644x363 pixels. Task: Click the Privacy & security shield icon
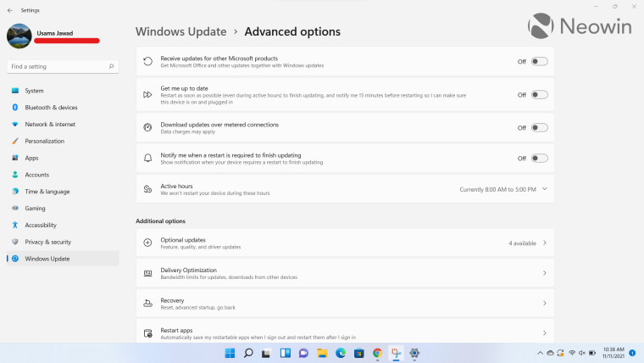point(15,242)
